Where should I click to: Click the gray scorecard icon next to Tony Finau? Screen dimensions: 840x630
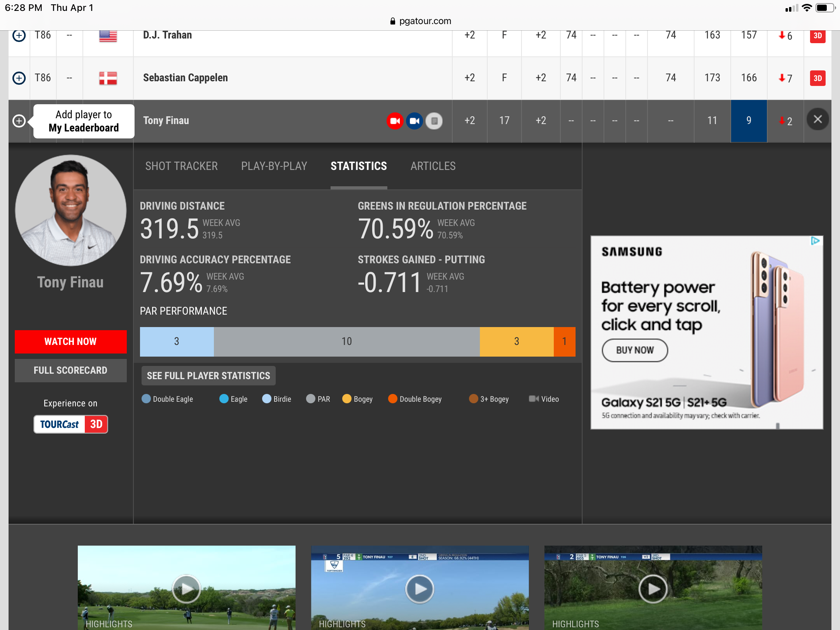[x=434, y=121]
